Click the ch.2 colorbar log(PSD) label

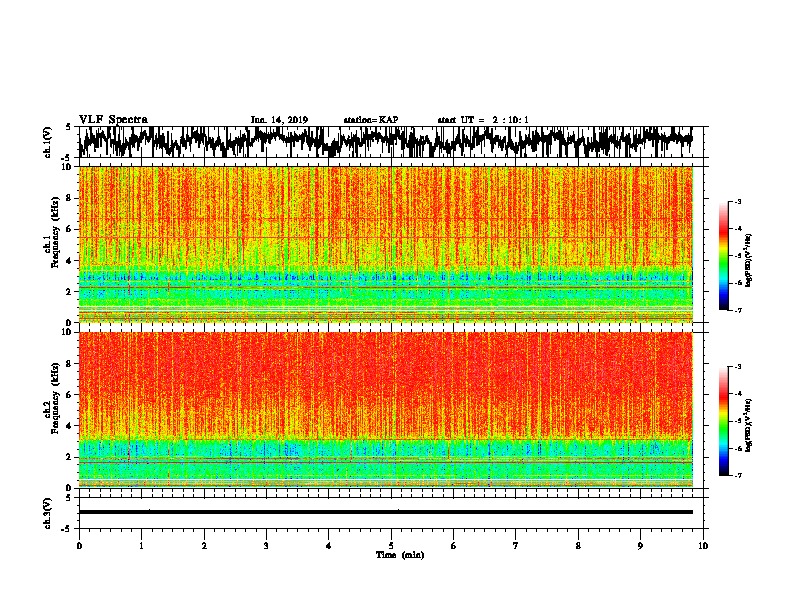pyautogui.click(x=749, y=426)
